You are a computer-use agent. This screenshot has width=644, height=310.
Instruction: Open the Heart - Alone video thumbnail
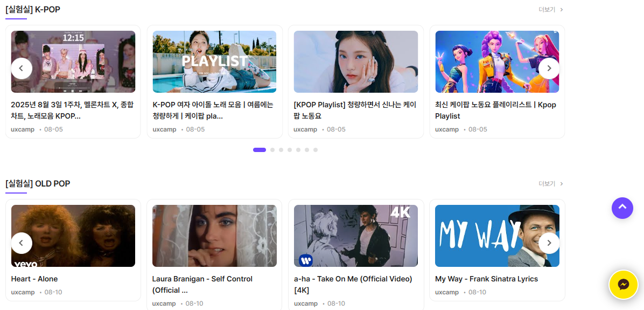[x=73, y=236]
